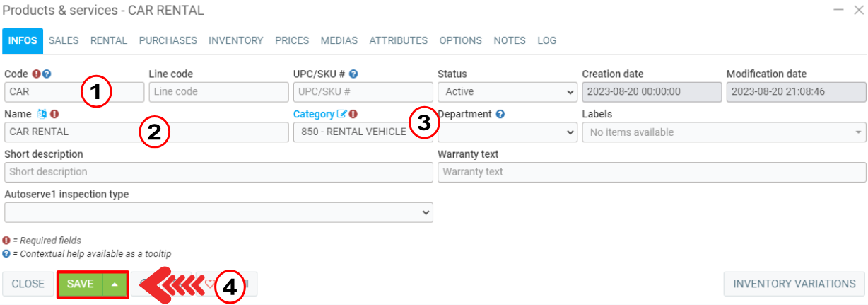Click the Category label link

[x=313, y=114]
